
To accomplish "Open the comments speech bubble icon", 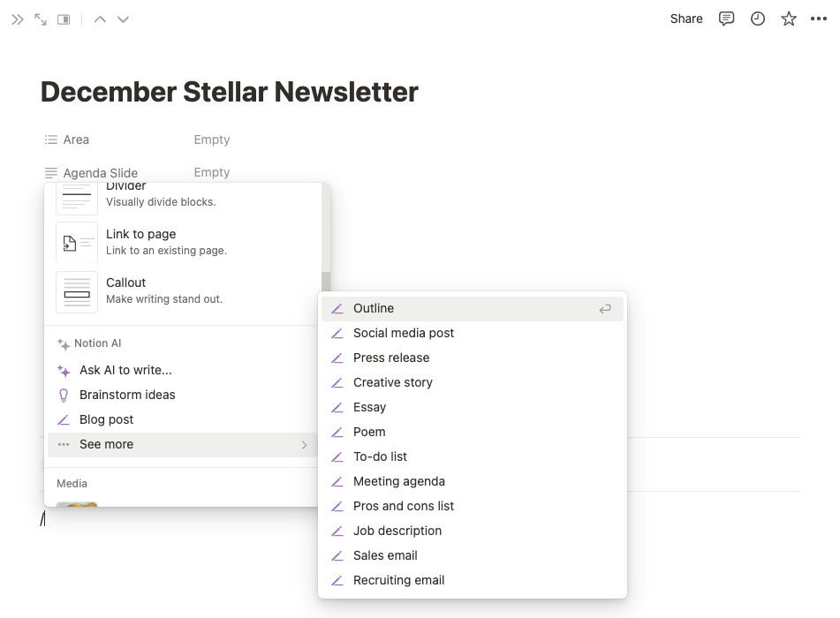I will [726, 19].
